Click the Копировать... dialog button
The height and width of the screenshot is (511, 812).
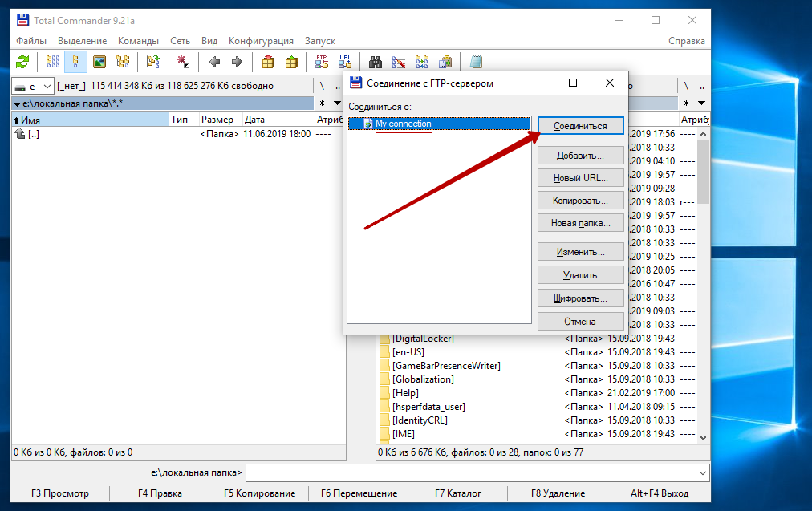581,201
